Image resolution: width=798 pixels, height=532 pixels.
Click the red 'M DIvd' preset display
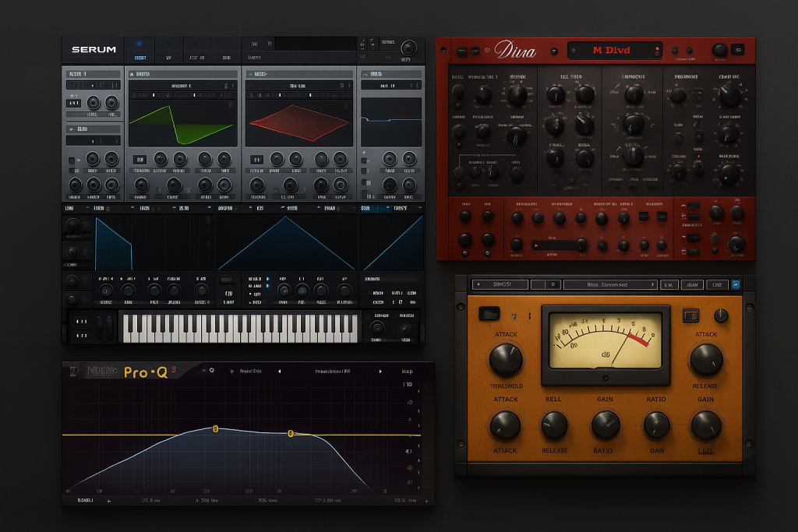tap(614, 51)
